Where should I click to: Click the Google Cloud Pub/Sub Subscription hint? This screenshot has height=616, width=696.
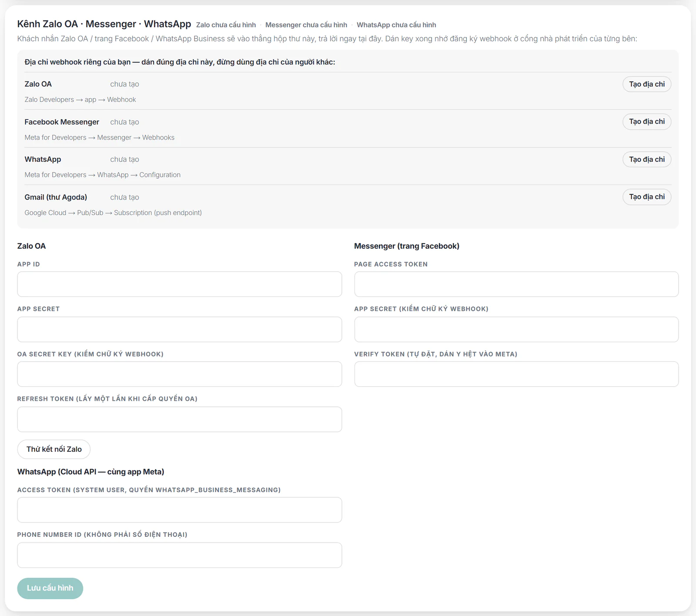(113, 213)
